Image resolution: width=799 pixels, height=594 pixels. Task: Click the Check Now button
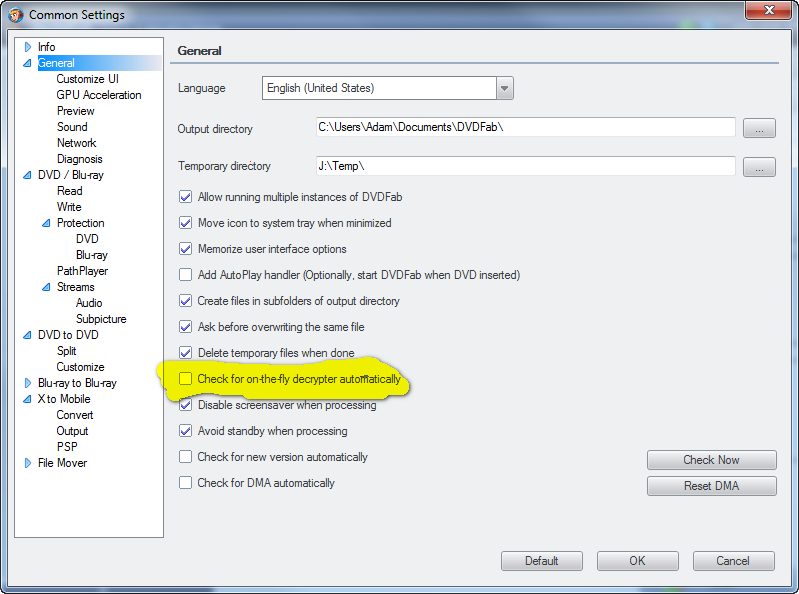click(x=712, y=460)
